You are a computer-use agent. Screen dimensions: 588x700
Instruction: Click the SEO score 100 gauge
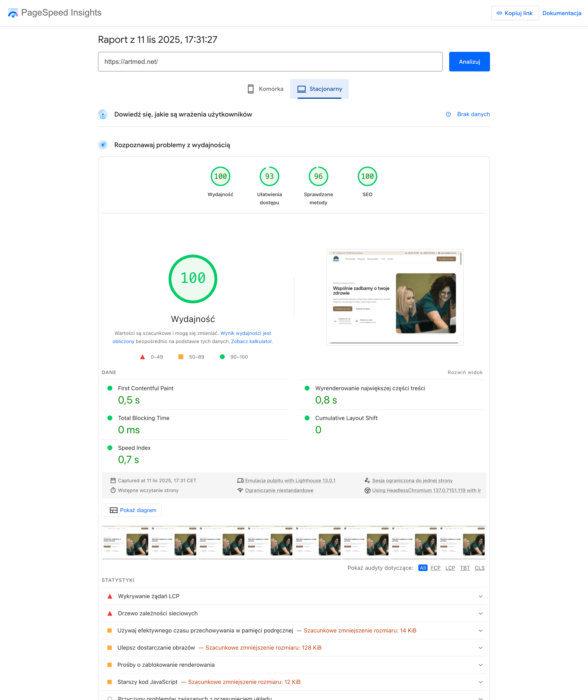(367, 176)
